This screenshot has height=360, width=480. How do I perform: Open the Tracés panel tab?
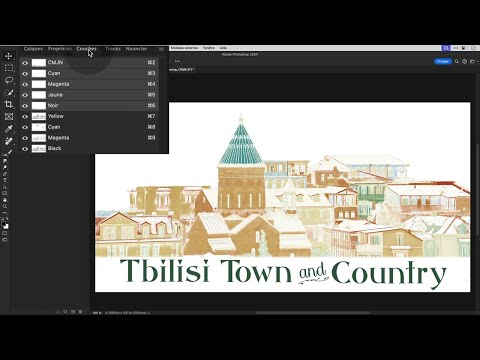pos(113,49)
